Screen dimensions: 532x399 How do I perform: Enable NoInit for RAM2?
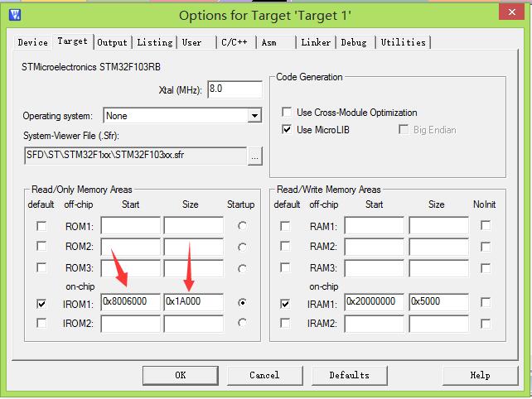(486, 247)
